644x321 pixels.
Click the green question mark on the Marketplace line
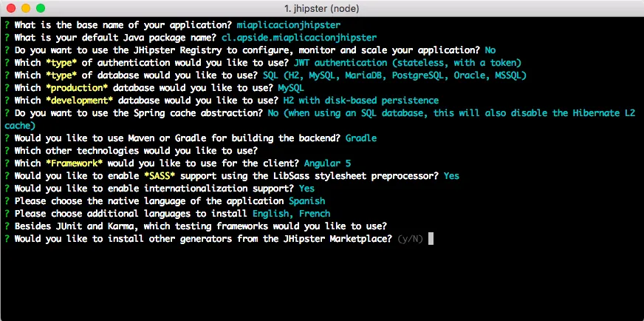pos(7,239)
